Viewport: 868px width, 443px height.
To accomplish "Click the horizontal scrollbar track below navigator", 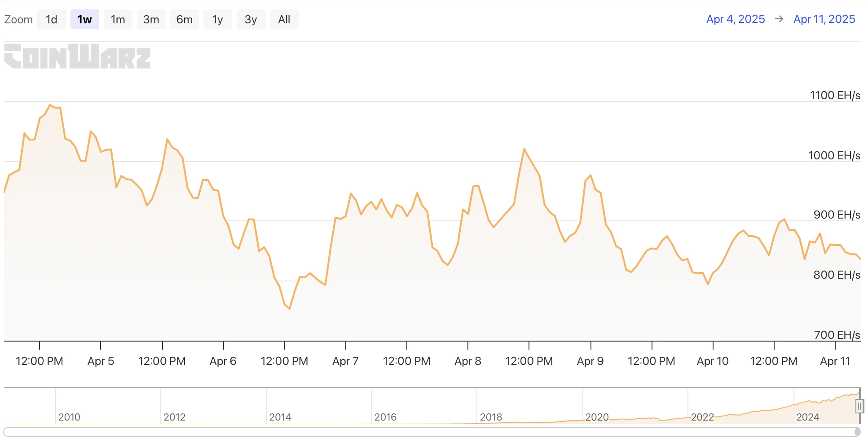I will [x=431, y=432].
